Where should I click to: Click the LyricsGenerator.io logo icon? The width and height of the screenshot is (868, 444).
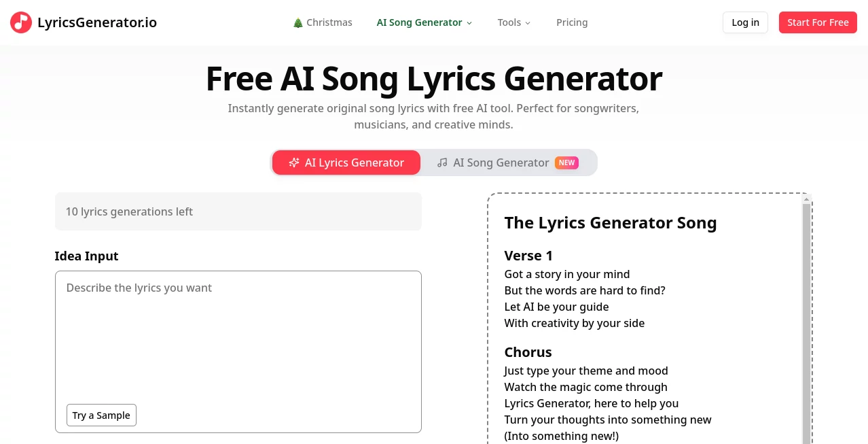click(20, 22)
